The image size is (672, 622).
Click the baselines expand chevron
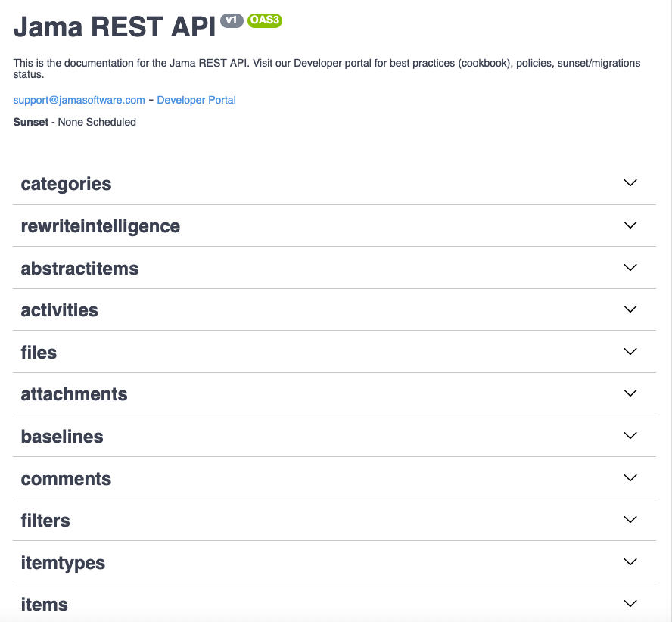tap(630, 436)
